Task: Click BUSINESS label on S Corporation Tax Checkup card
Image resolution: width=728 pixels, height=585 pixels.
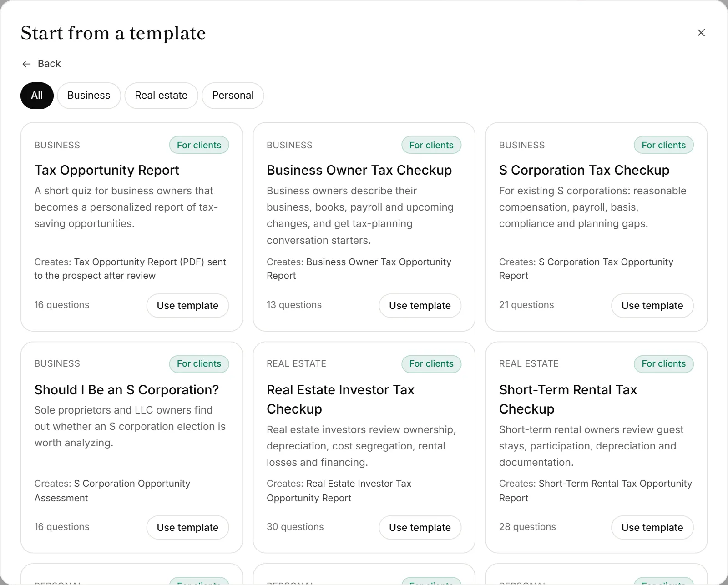Action: 522,145
